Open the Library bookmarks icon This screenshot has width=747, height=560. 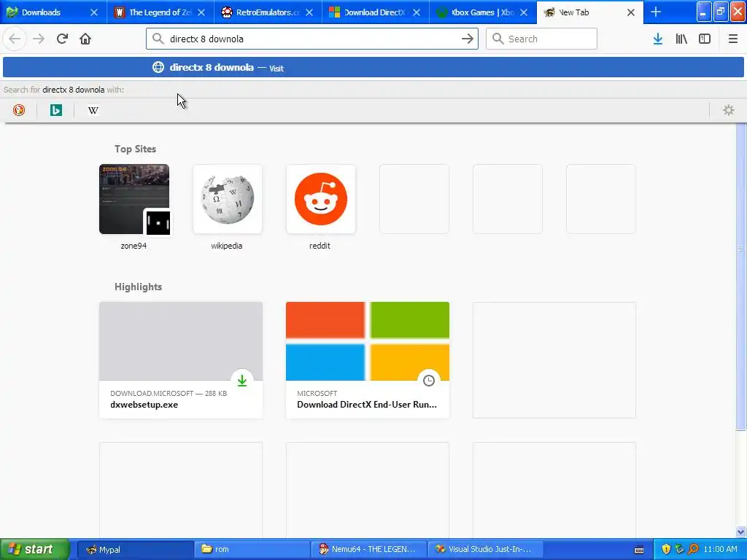[681, 39]
